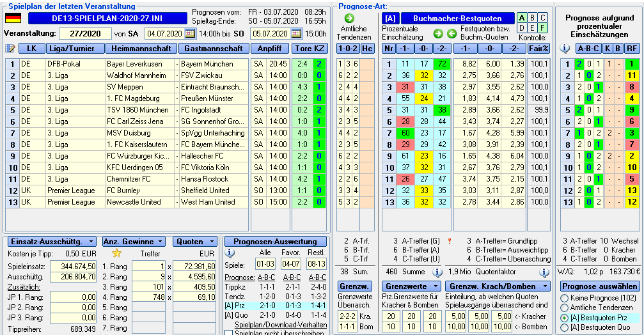Screen dimensions: 644x335
Task: Click red exclamation mark beside A-Treffer (G)
Action: [450, 241]
